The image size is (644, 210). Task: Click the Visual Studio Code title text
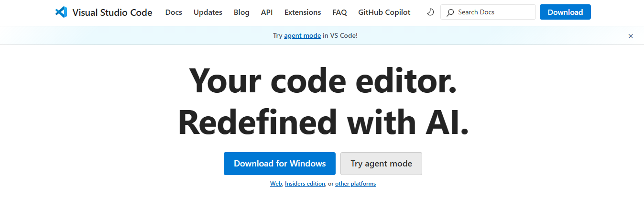point(112,12)
